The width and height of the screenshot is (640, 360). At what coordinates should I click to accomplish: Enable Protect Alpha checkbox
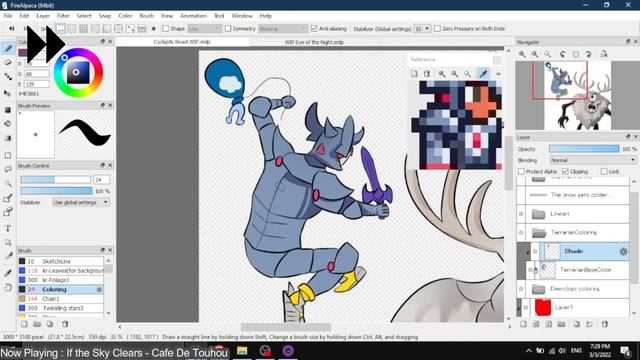(x=521, y=171)
